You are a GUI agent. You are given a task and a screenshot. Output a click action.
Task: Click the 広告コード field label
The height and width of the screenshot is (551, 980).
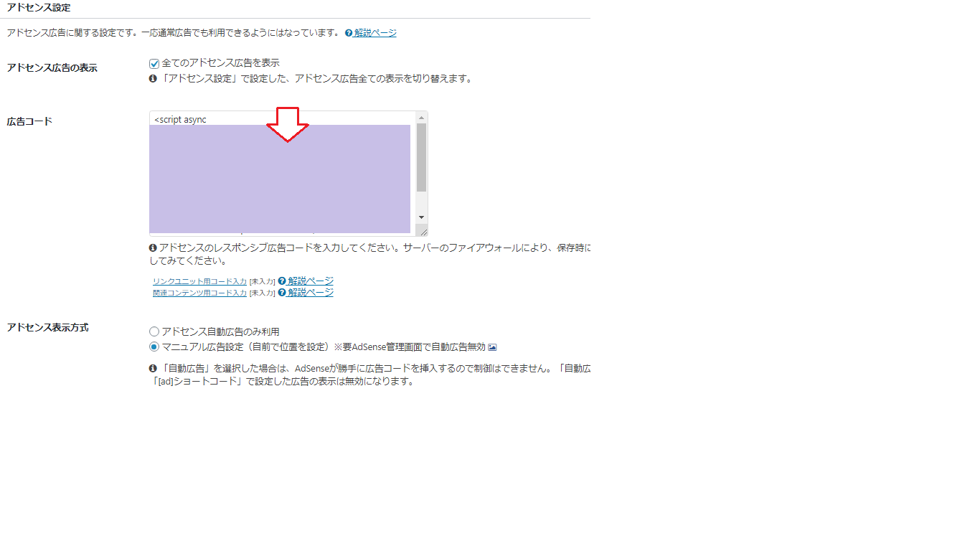click(29, 121)
